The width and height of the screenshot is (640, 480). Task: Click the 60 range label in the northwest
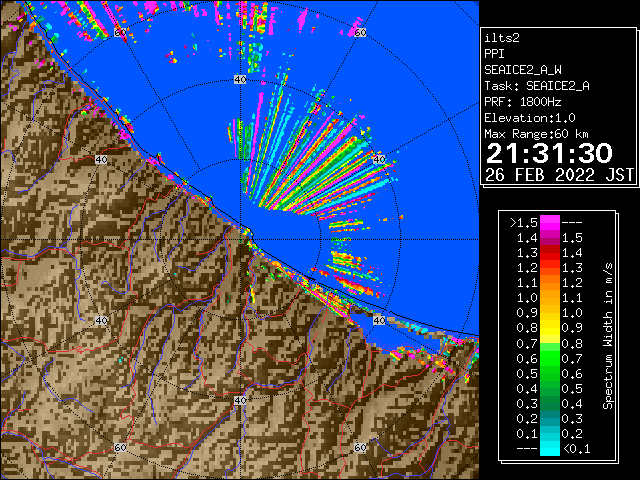(120, 32)
